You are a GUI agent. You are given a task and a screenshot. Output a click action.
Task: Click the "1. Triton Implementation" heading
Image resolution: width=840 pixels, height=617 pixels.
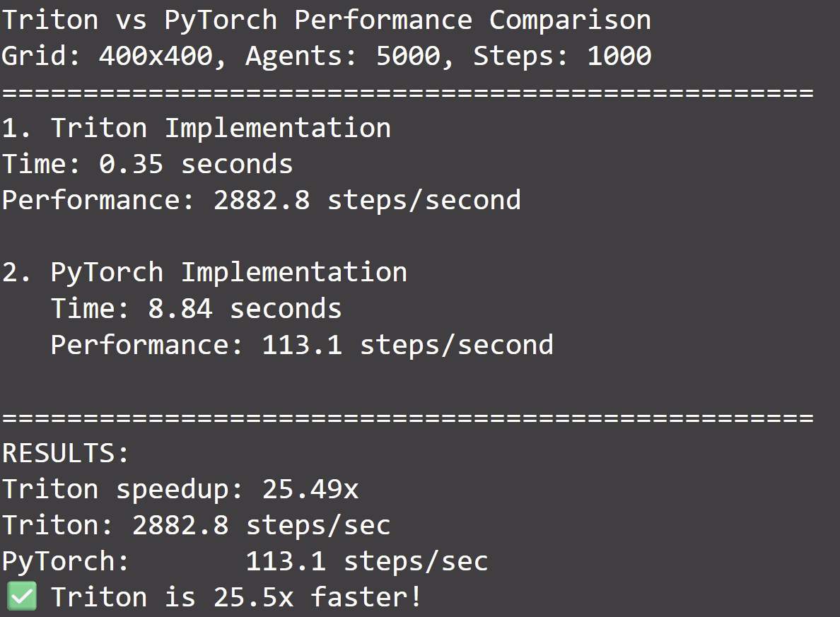click(x=196, y=129)
